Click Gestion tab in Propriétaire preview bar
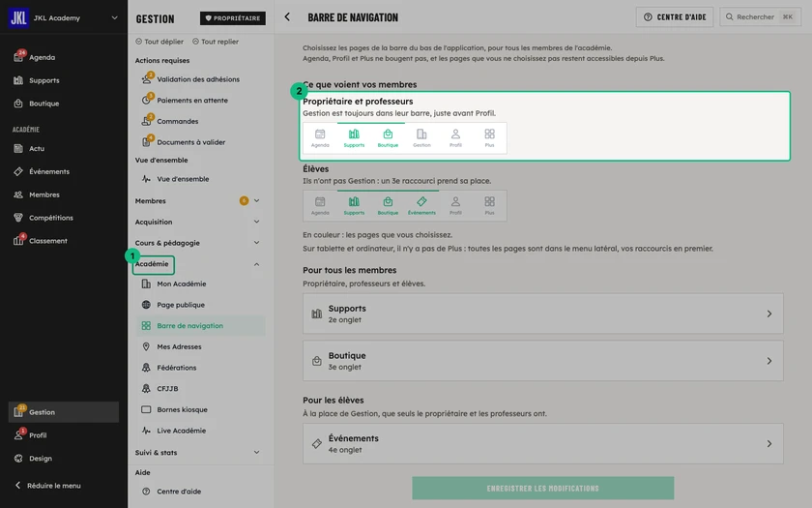 pyautogui.click(x=421, y=138)
